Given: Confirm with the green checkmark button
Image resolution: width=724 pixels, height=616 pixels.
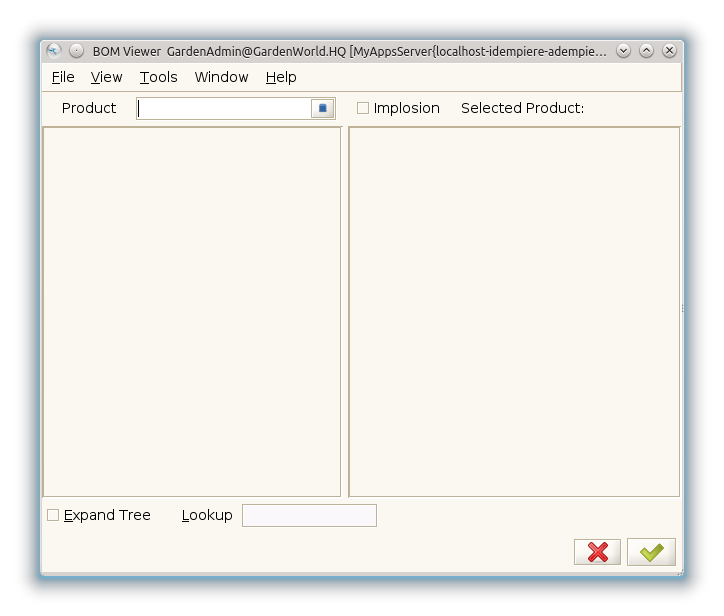Looking at the screenshot, I should 651,552.
